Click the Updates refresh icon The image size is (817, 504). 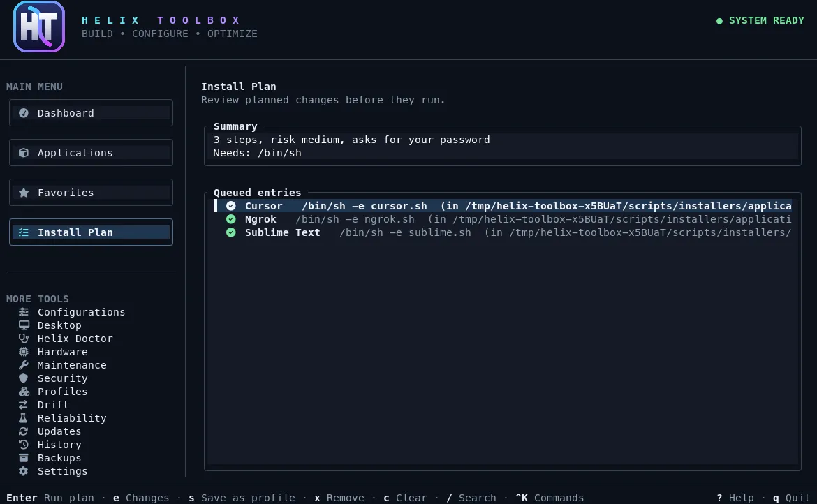(x=24, y=431)
